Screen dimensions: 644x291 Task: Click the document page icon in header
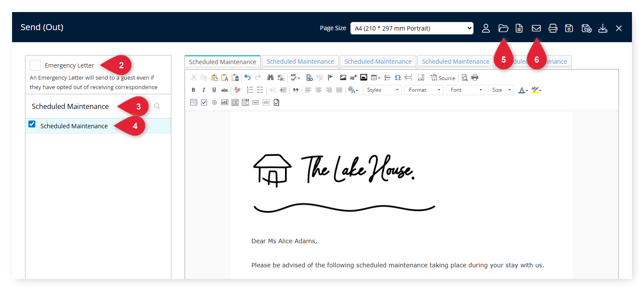point(520,28)
